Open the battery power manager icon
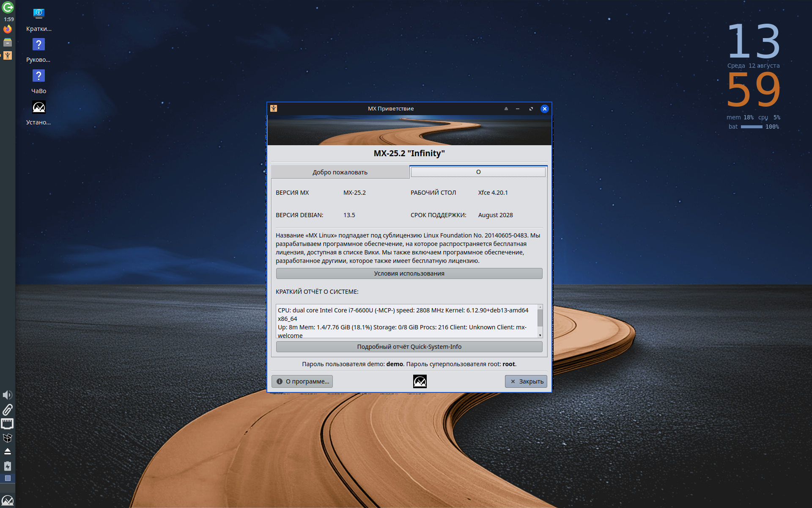Image resolution: width=812 pixels, height=508 pixels. pyautogui.click(x=8, y=466)
